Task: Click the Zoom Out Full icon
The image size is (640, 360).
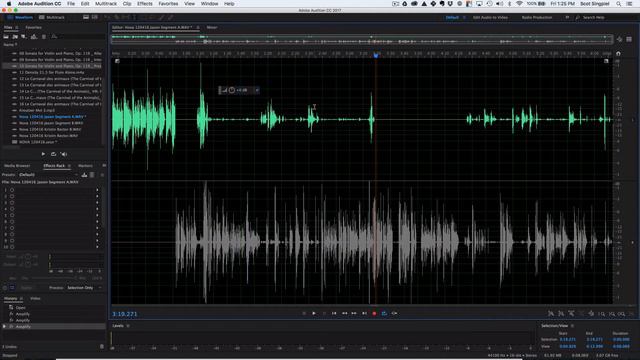Action: 591,313
